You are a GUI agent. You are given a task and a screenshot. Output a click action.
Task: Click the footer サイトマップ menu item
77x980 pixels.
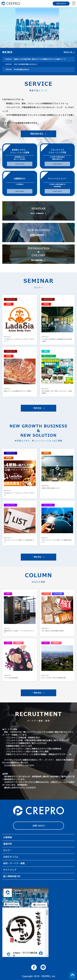[38, 870]
